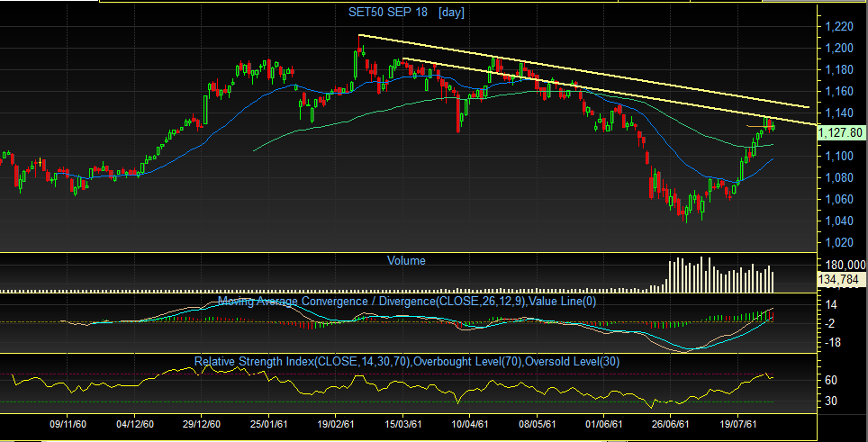Click the MACD axis value -2
This screenshot has width=868, height=442.
(x=830, y=323)
